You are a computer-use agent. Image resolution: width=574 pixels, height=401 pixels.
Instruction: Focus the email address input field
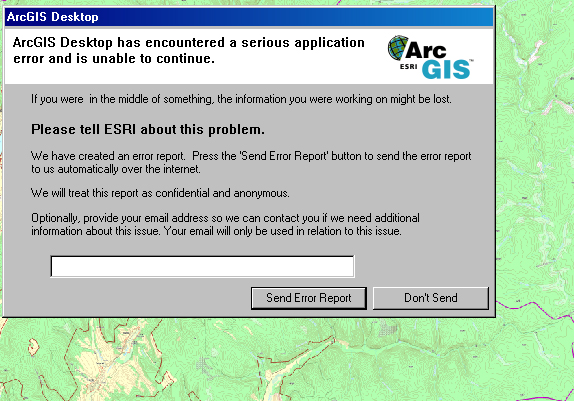click(x=202, y=267)
